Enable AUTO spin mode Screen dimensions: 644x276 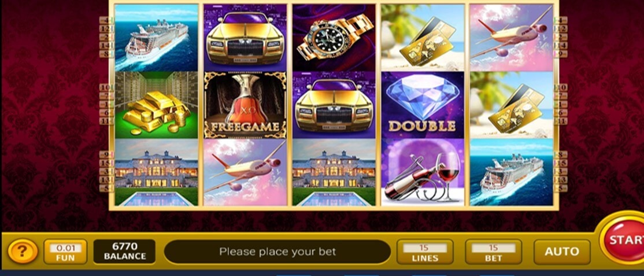point(562,252)
